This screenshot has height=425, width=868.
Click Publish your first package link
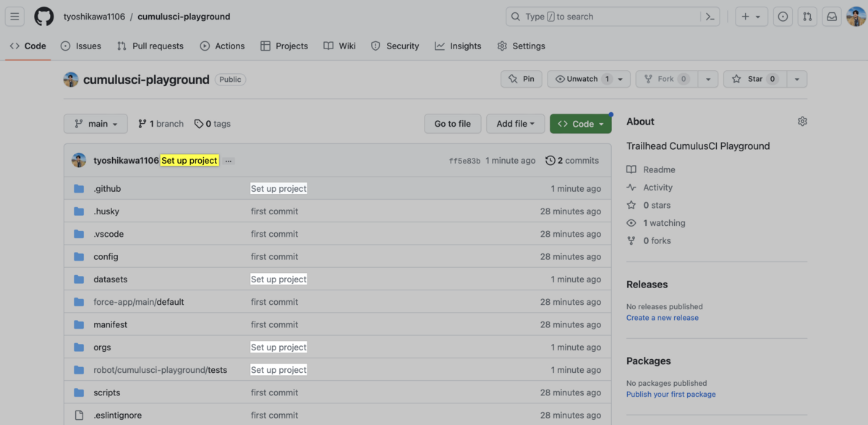click(671, 395)
